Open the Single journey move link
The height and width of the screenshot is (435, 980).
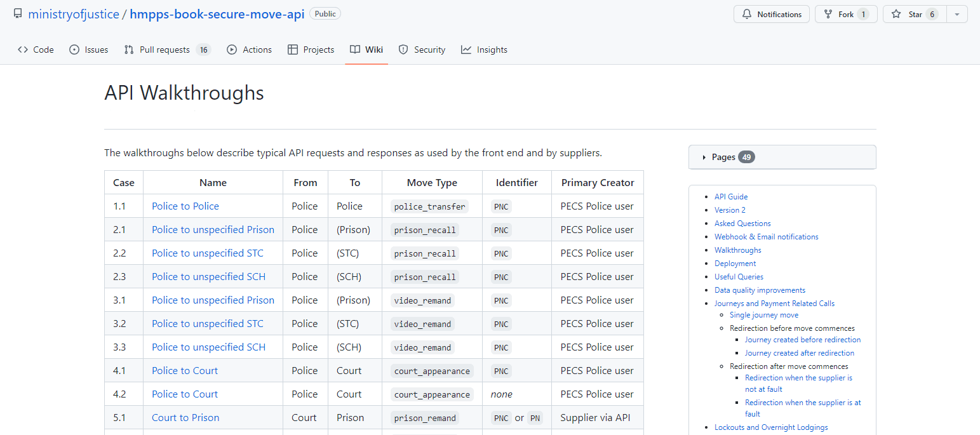(x=763, y=315)
